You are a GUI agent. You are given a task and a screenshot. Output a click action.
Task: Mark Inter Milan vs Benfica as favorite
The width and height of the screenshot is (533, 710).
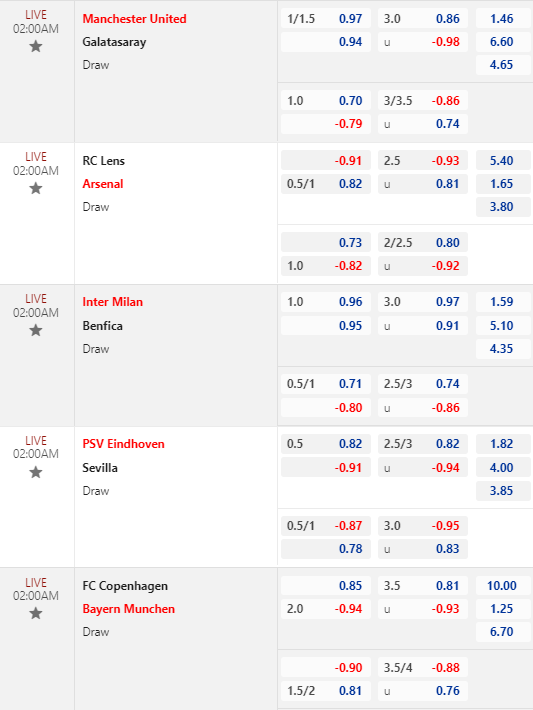36,331
